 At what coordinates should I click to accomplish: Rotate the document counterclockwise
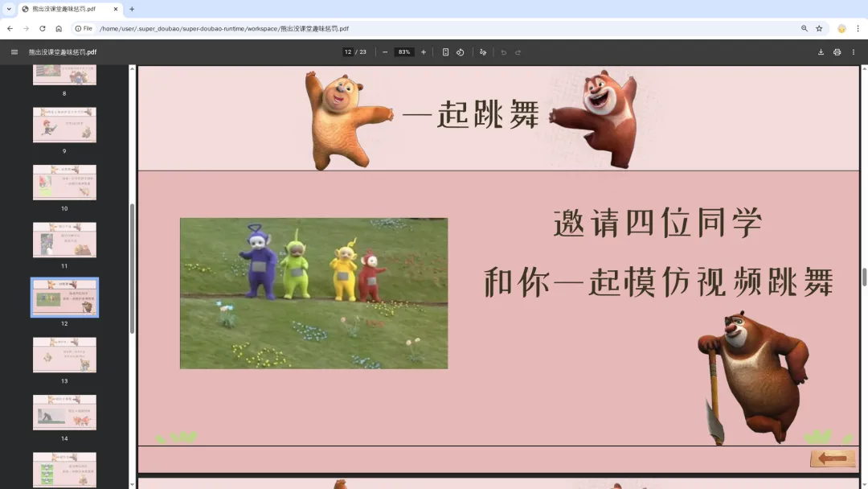tap(460, 52)
